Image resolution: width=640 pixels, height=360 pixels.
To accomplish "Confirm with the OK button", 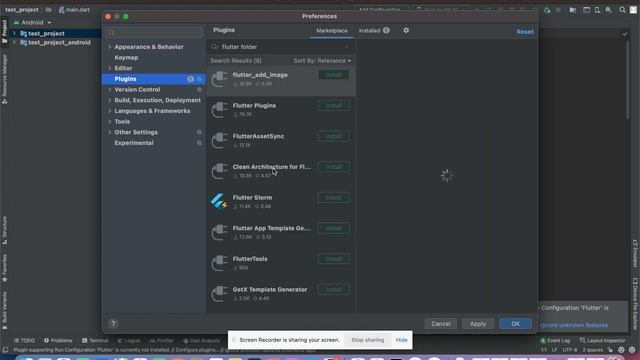I will tap(515, 324).
